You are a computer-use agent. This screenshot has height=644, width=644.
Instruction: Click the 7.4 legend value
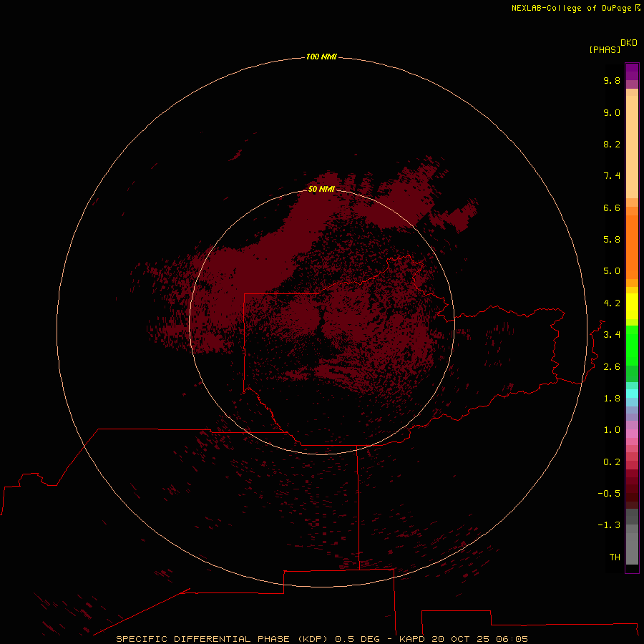point(612,176)
